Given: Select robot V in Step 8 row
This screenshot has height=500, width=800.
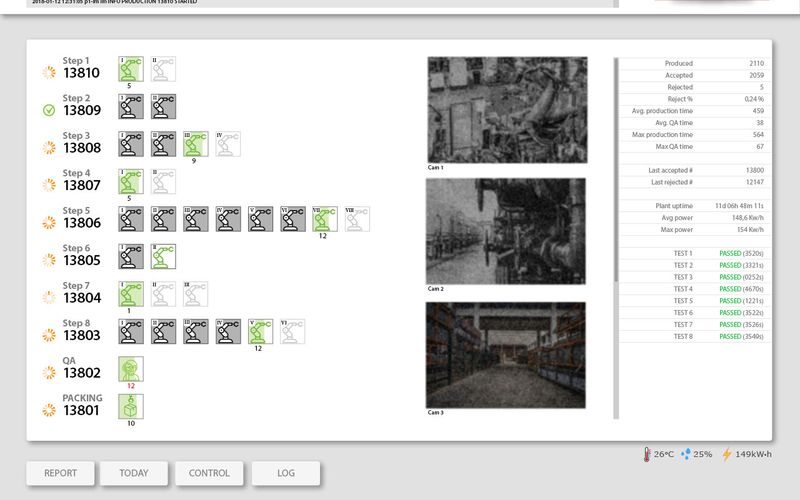Looking at the screenshot, I should (260, 332).
